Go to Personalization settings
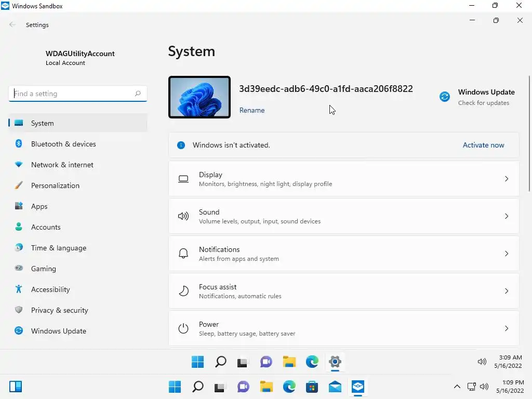The height and width of the screenshot is (399, 532). pos(78,185)
